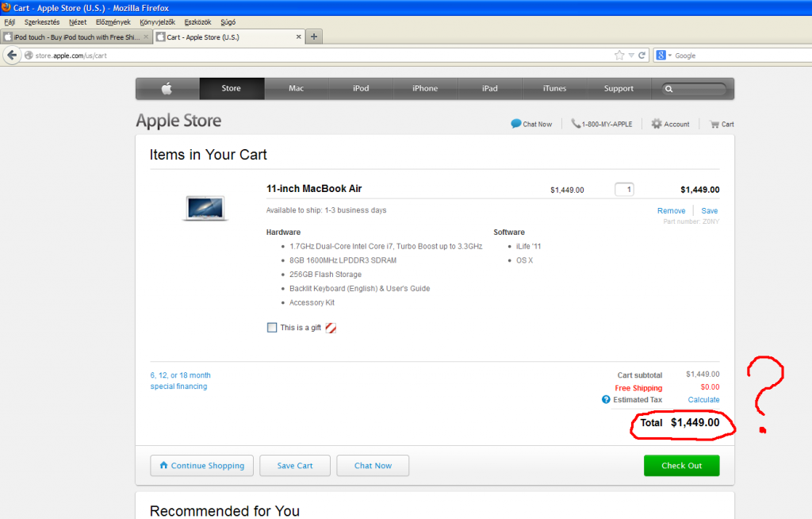Click Calculate for estimated tax
Image resolution: width=812 pixels, height=519 pixels.
tap(703, 400)
